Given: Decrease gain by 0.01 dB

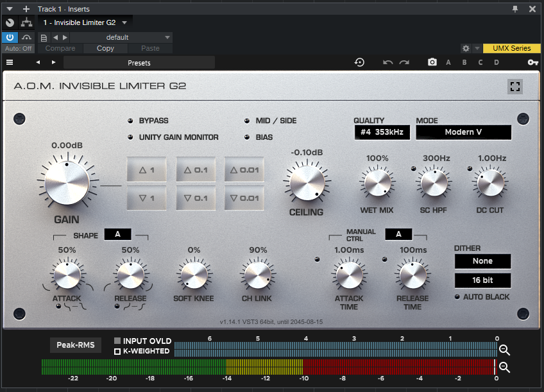Looking at the screenshot, I should [x=244, y=198].
